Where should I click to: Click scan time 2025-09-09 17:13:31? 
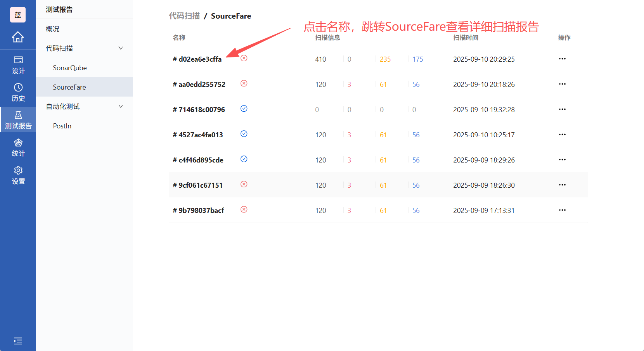coord(484,211)
